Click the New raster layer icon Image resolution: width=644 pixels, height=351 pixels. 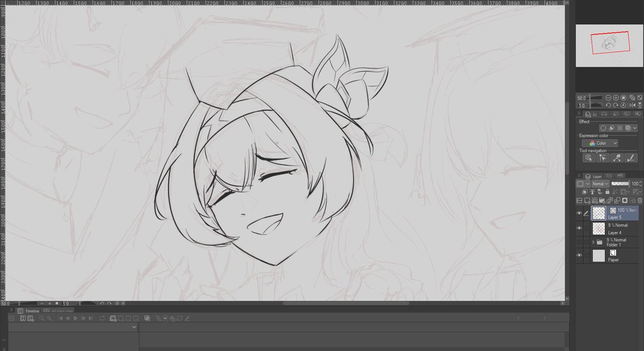coord(587,200)
